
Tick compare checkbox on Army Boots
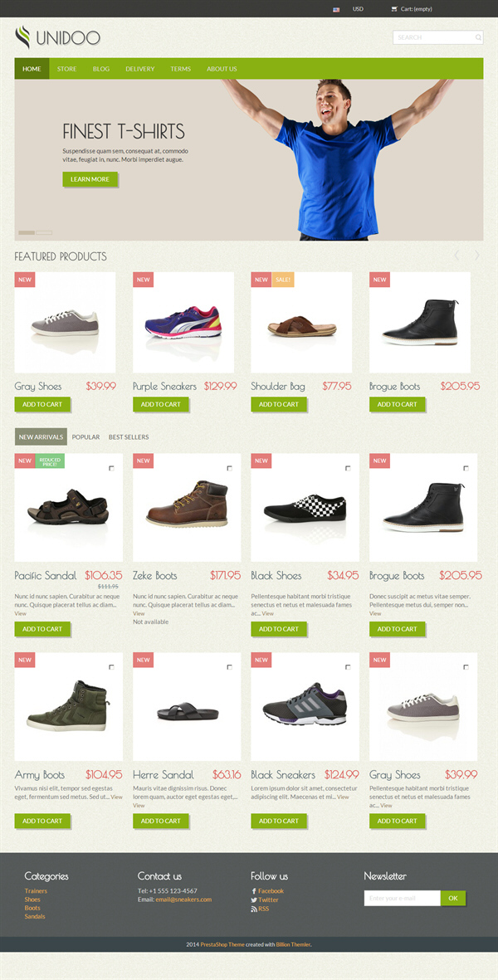point(111,667)
